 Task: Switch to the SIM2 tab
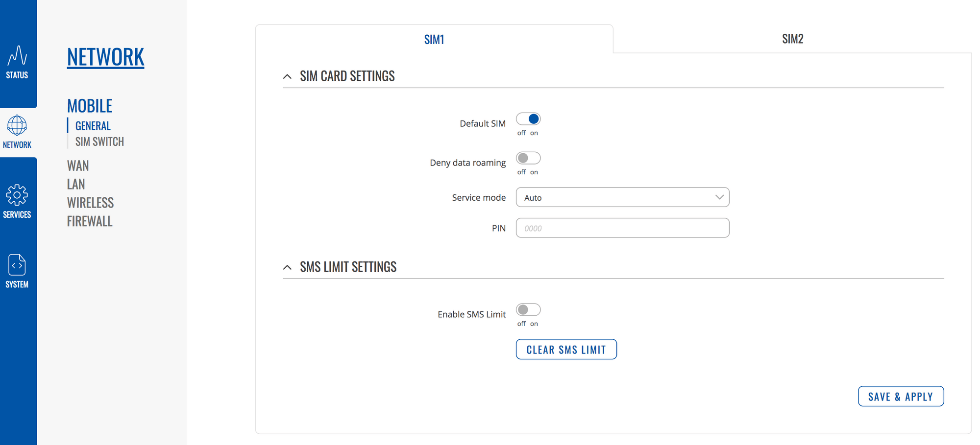click(792, 39)
